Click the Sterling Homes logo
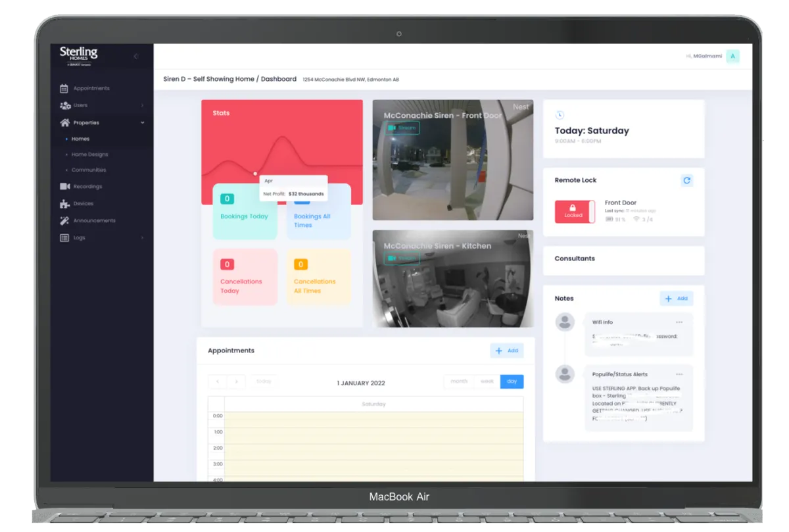Screen dimensions: 789x532 tap(78, 56)
